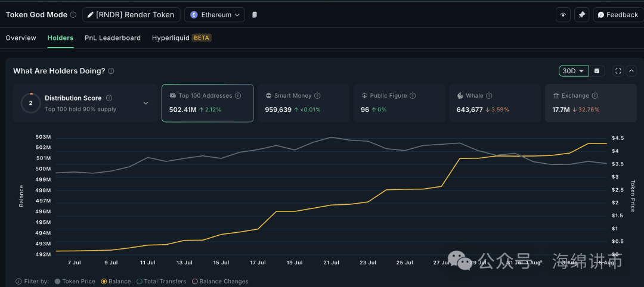Click the 'Top 100 hold 90% supply' text
Screen dimensions: 644x287
click(80, 109)
